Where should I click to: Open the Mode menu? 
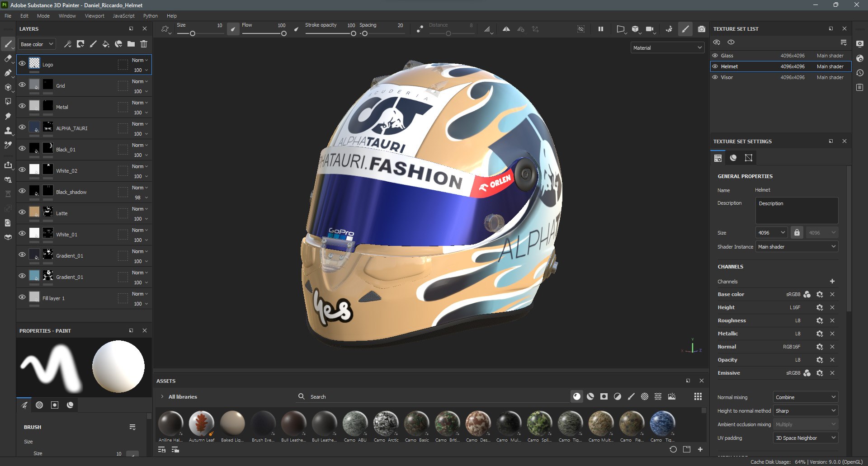[x=43, y=16]
